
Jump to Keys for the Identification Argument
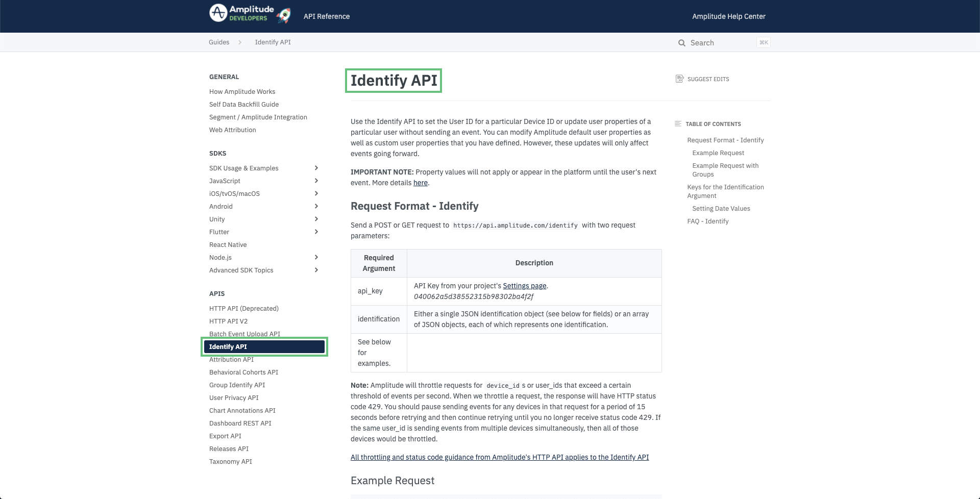click(x=725, y=191)
